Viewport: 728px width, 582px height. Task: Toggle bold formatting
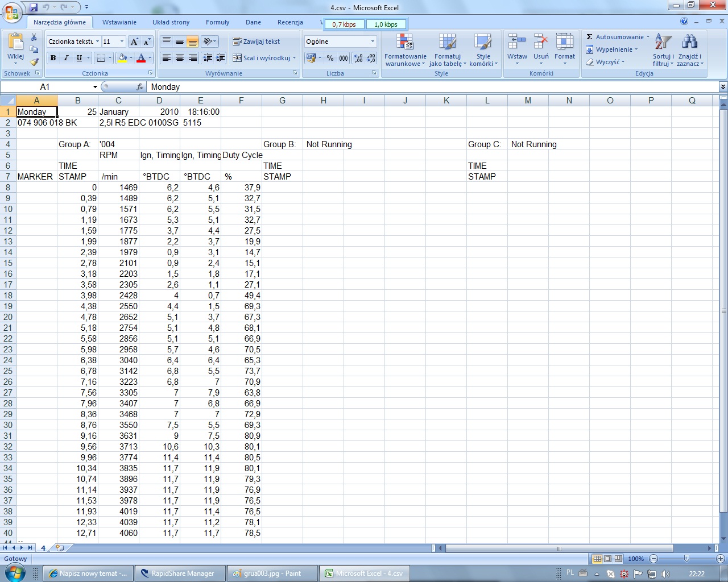point(53,58)
